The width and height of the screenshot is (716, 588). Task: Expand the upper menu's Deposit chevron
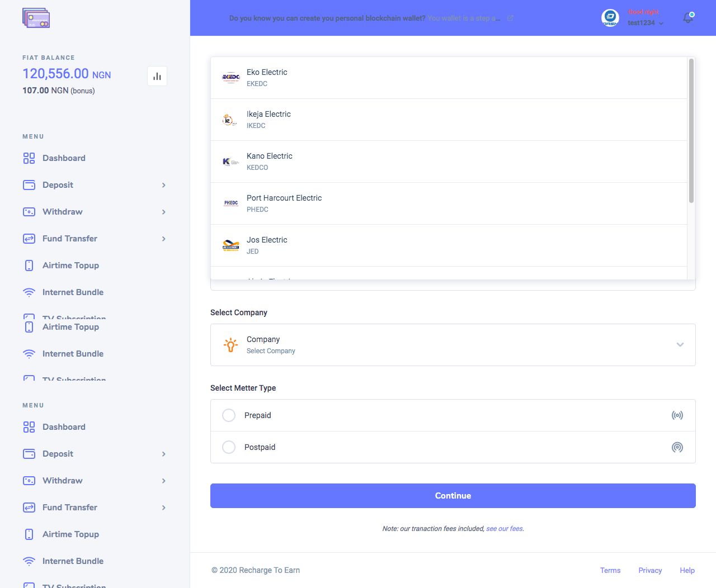(164, 185)
